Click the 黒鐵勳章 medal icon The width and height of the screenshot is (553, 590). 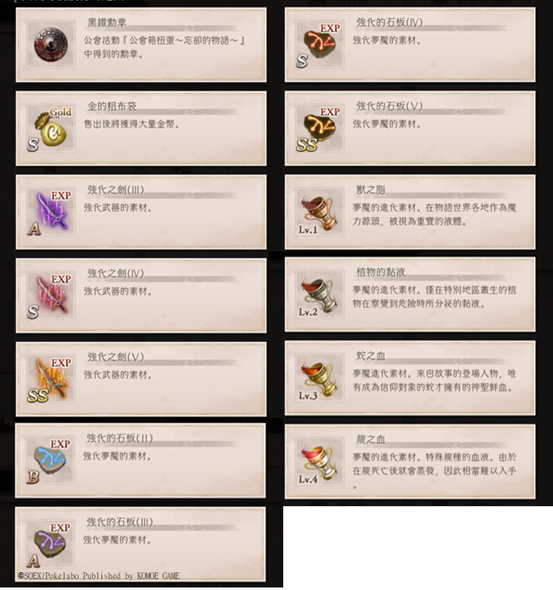51,45
